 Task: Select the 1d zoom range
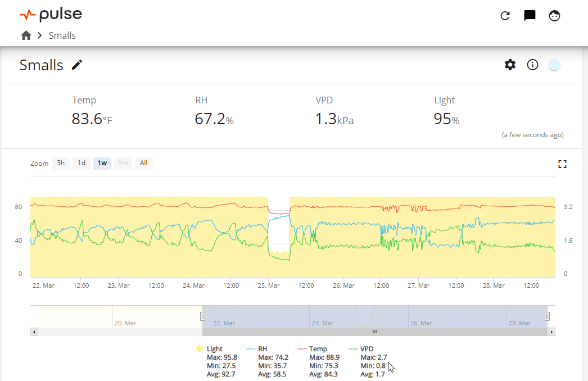click(x=82, y=163)
